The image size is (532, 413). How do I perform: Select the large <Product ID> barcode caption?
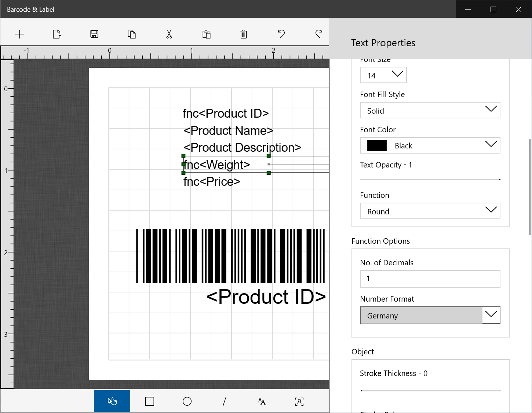click(266, 297)
